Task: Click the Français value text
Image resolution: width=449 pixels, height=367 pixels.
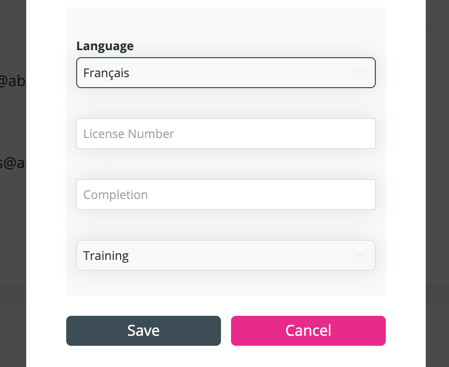Action: coord(106,73)
